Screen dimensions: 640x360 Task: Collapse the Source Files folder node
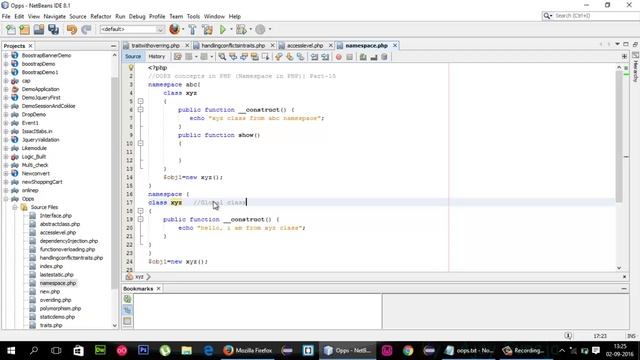pos(15,207)
